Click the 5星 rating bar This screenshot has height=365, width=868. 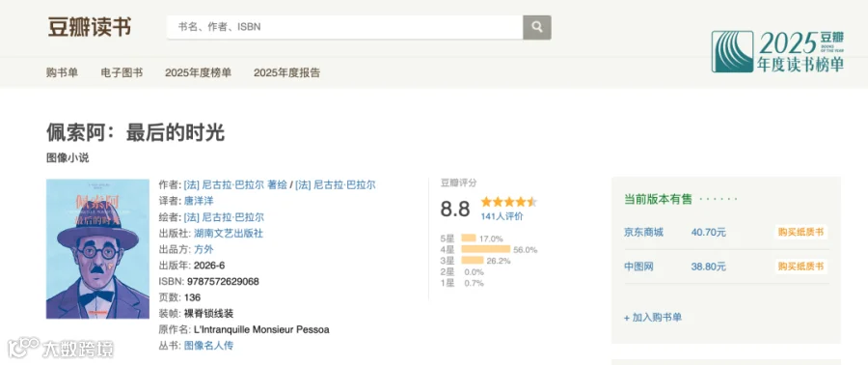469,239
